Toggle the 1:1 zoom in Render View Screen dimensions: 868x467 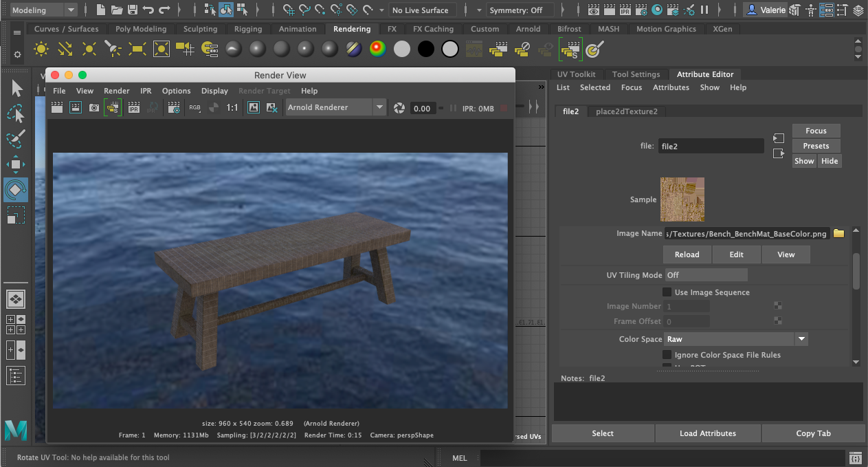(234, 107)
